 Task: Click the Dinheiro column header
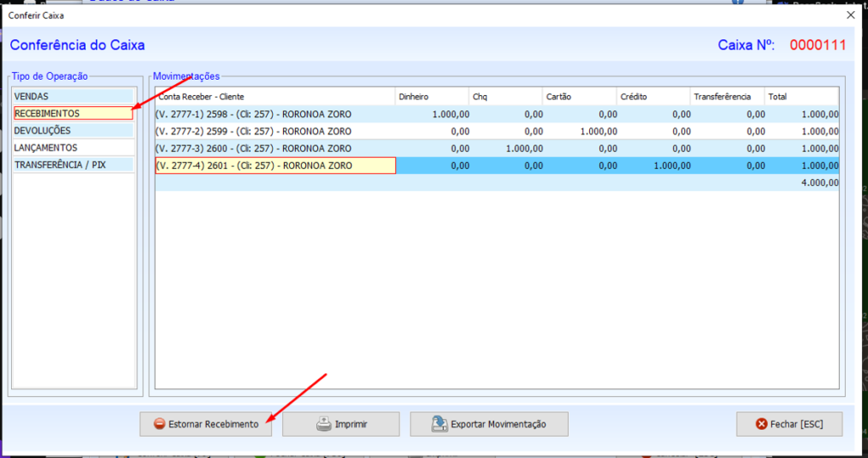pos(431,97)
